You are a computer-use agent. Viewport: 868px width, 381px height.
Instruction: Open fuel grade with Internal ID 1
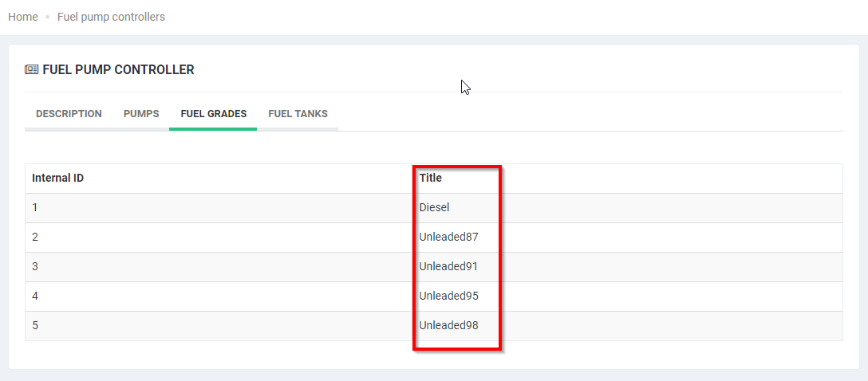[35, 207]
